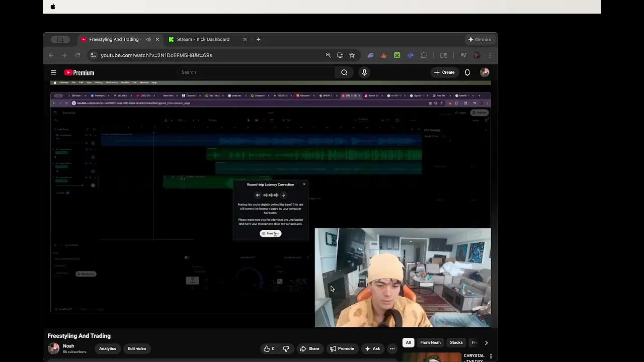The width and height of the screenshot is (644, 362).
Task: Open the green extension icon
Action: (397, 55)
